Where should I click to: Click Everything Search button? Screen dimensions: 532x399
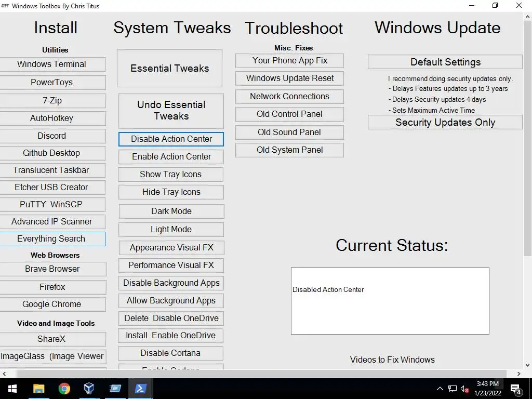point(51,239)
